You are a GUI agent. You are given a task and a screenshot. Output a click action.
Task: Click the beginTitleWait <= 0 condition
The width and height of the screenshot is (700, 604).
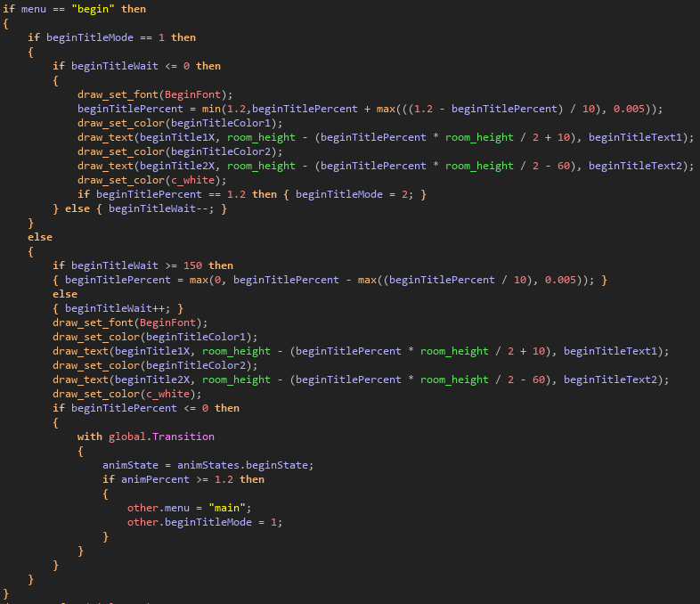[130, 66]
